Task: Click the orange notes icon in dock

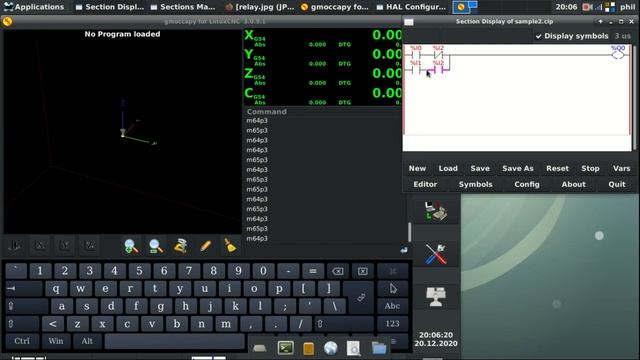Action: (309, 348)
